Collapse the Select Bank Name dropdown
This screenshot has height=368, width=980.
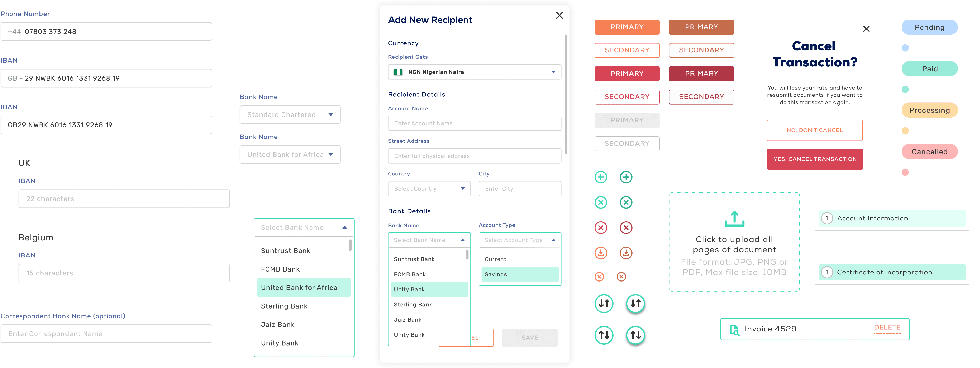345,227
